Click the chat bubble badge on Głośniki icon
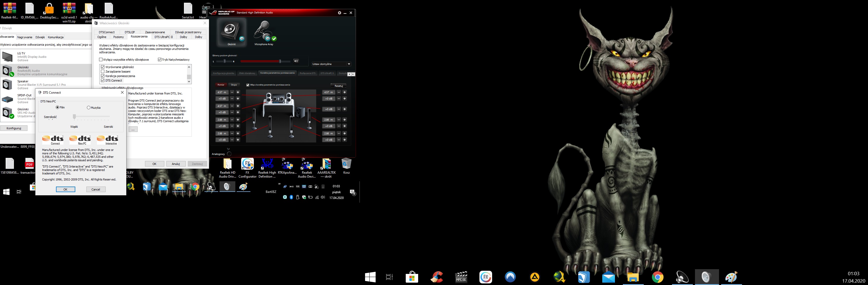 (242, 39)
